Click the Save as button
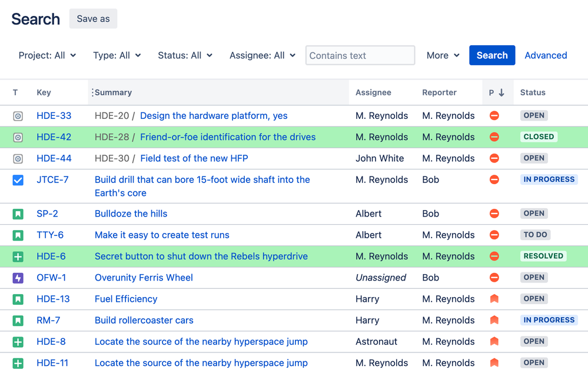Viewport: 588px width, 373px height. point(92,18)
